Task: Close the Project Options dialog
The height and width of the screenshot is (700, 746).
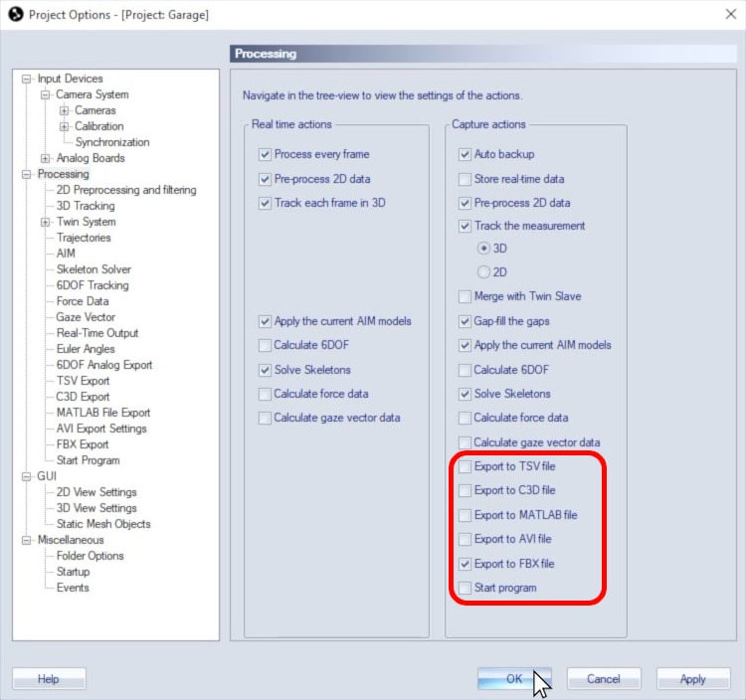Action: pyautogui.click(x=731, y=14)
